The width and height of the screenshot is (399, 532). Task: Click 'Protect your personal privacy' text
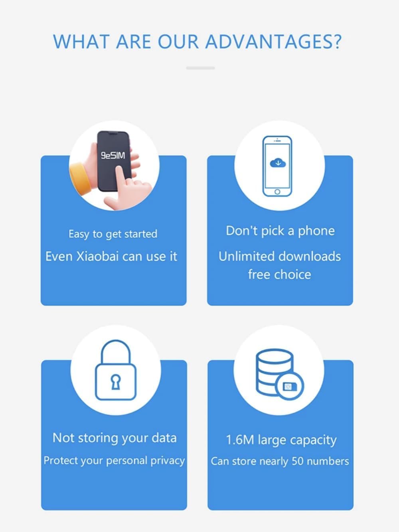pos(114,461)
